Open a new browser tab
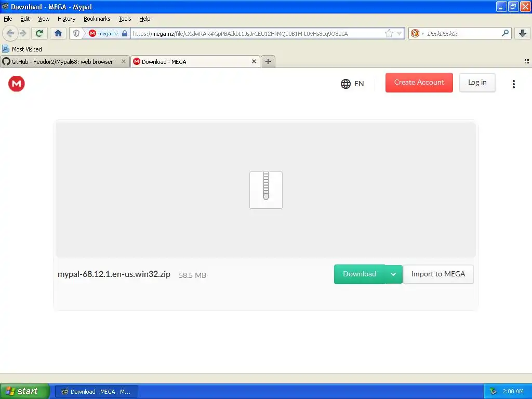Viewport: 532px width, 399px height. coord(268,61)
